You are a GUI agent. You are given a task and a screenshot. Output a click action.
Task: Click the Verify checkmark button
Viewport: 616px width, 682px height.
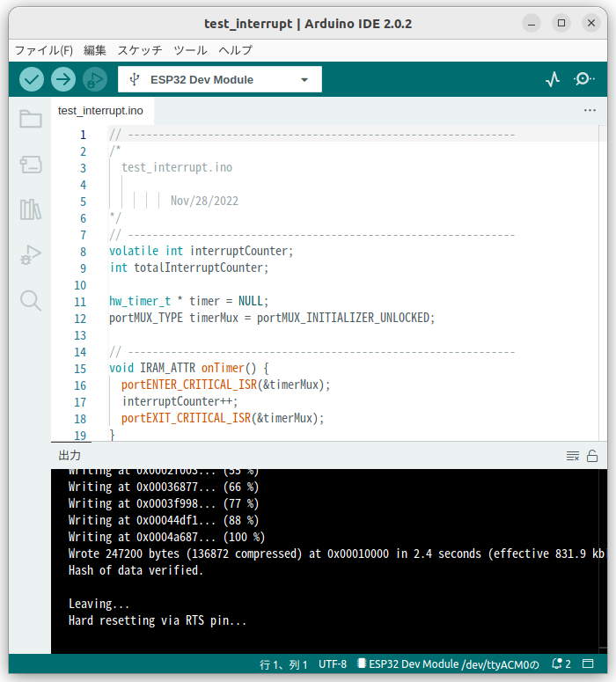coord(32,79)
